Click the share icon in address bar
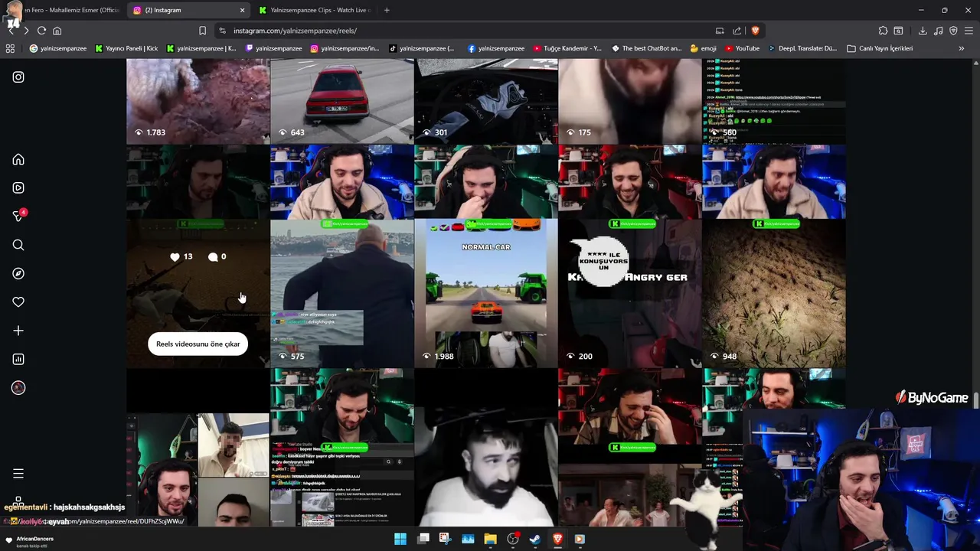Viewport: 980px width, 551px height. click(x=737, y=31)
